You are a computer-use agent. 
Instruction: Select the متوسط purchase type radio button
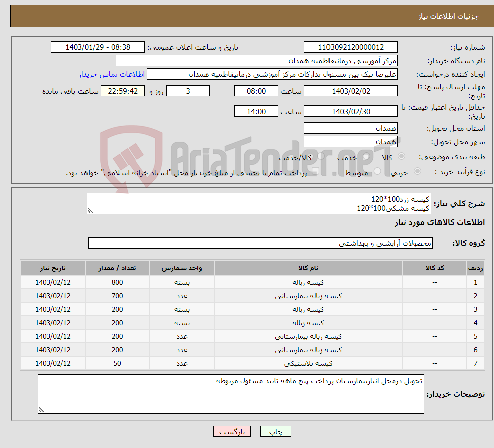tap(377, 171)
